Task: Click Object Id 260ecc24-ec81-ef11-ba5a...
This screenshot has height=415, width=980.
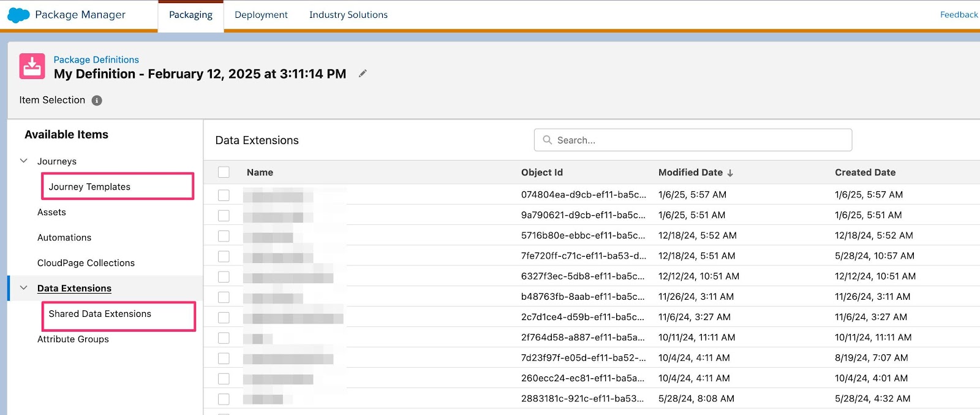Action: [x=583, y=379]
